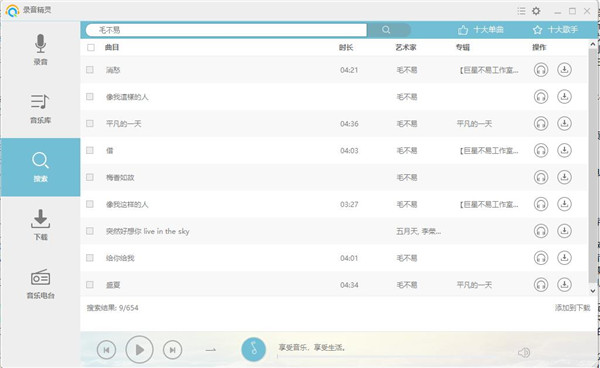Tick the select-all checkbox beside 曲目

(91, 47)
